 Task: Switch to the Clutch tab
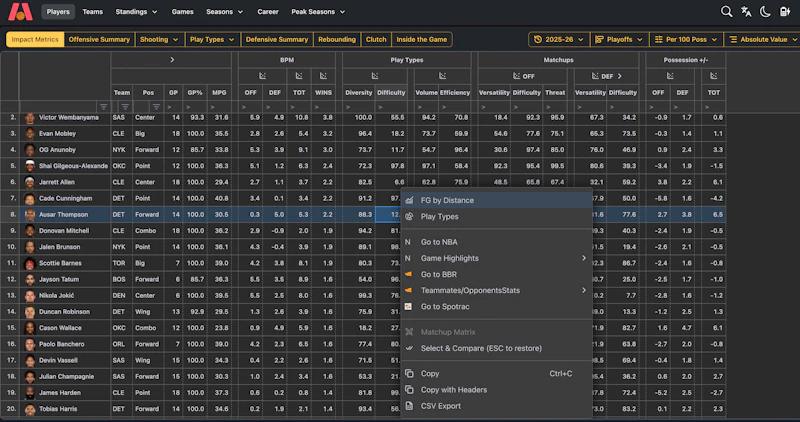point(376,39)
